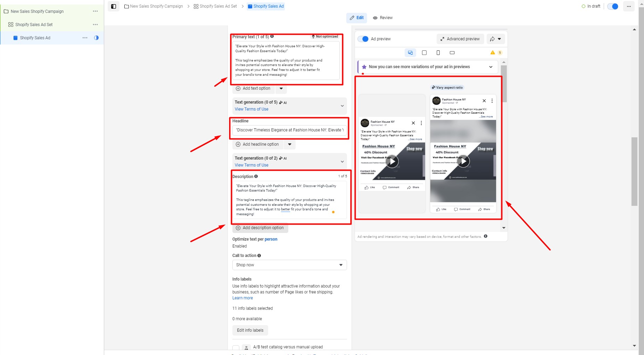The image size is (644, 355).
Task: Toggle the Ad preview switch
Action: click(363, 39)
